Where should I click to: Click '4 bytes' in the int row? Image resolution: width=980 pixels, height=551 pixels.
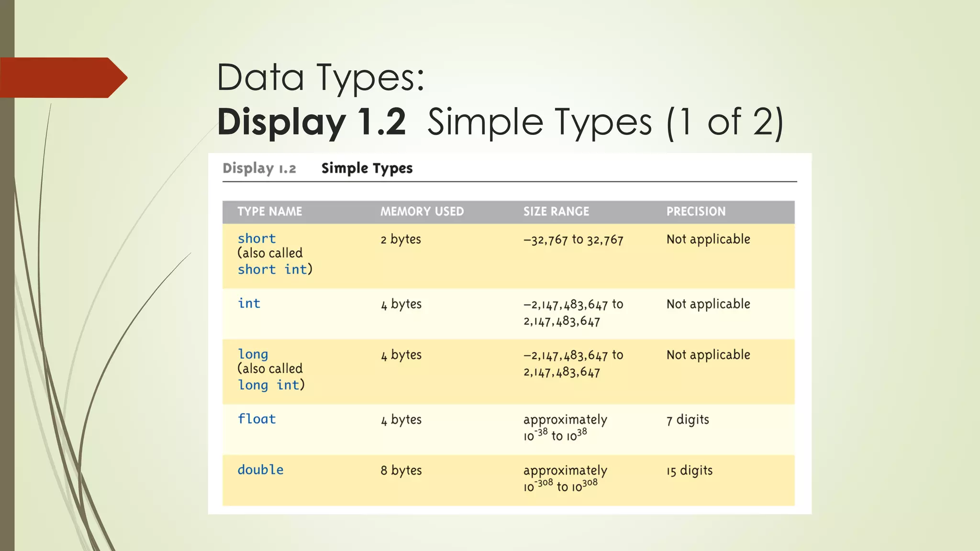(401, 304)
